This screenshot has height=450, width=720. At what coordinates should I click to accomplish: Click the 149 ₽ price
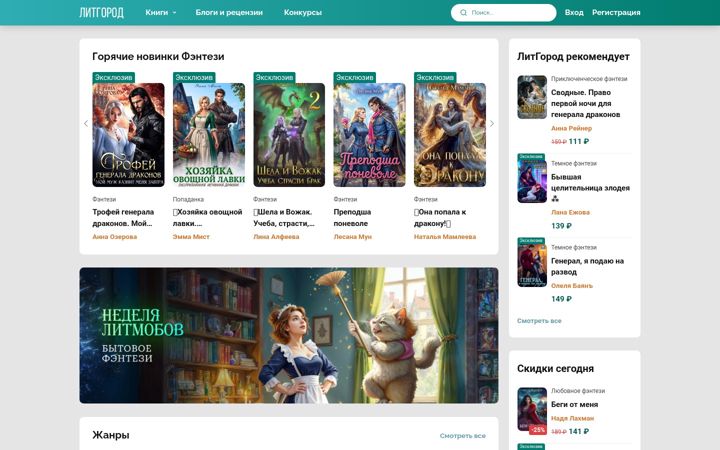[x=561, y=299]
